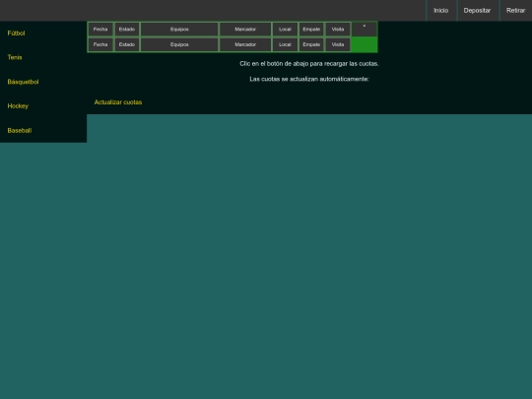
Task: Select Tenis in the sports sidebar
Action: tap(15, 57)
